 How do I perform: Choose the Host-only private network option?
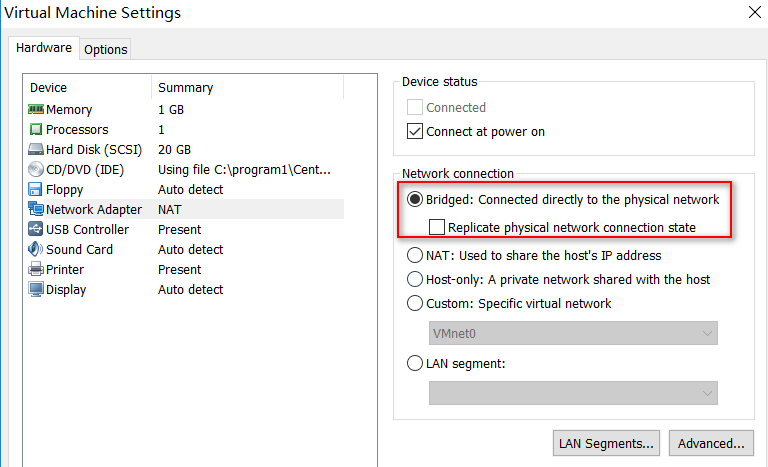[415, 279]
